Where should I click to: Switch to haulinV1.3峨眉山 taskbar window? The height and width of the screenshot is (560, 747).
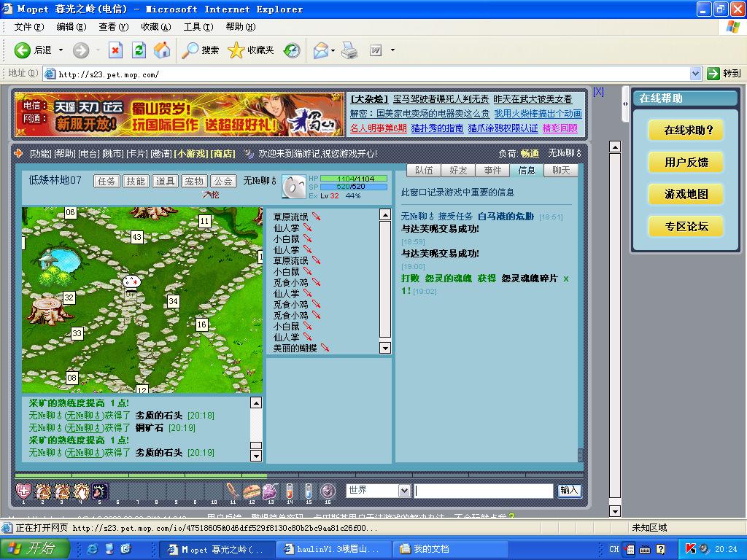334,549
